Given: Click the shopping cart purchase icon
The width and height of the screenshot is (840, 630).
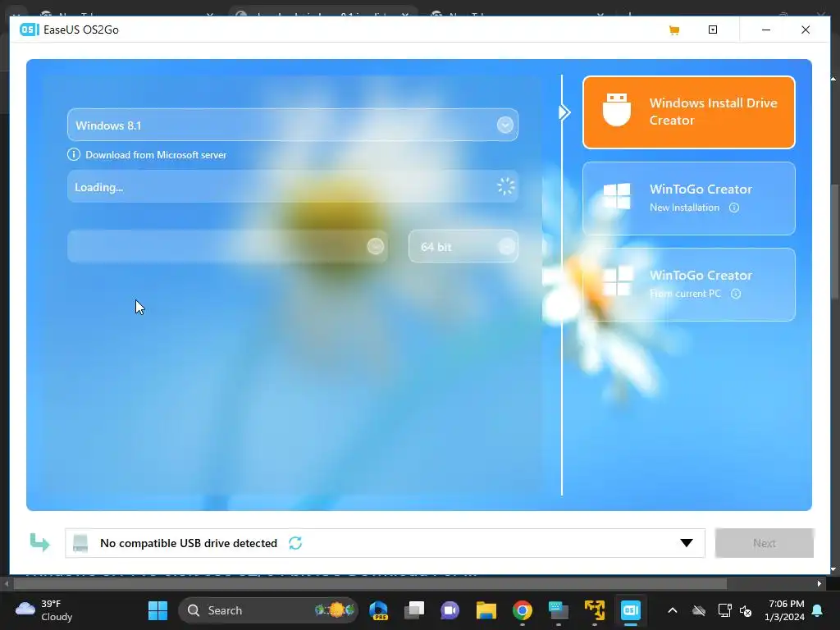Looking at the screenshot, I should (x=674, y=30).
